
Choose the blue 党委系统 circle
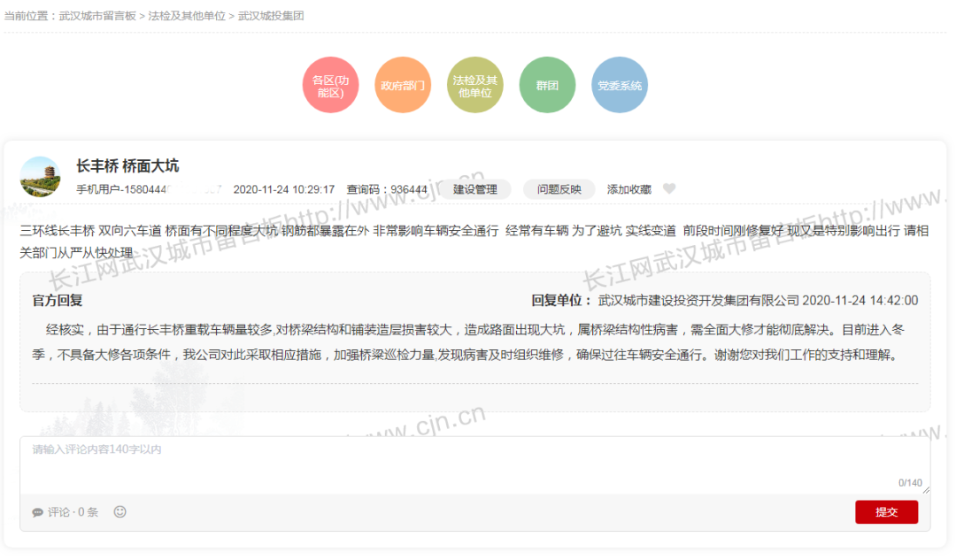pyautogui.click(x=620, y=86)
